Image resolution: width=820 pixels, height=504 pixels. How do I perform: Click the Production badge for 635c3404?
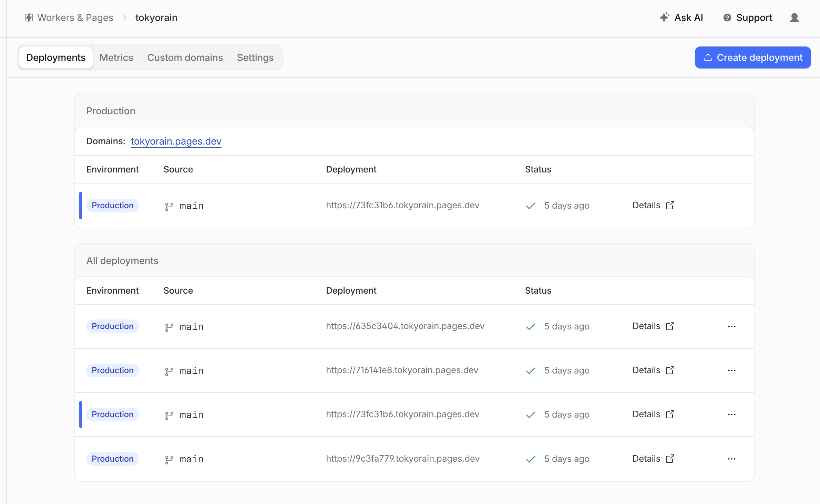click(113, 326)
